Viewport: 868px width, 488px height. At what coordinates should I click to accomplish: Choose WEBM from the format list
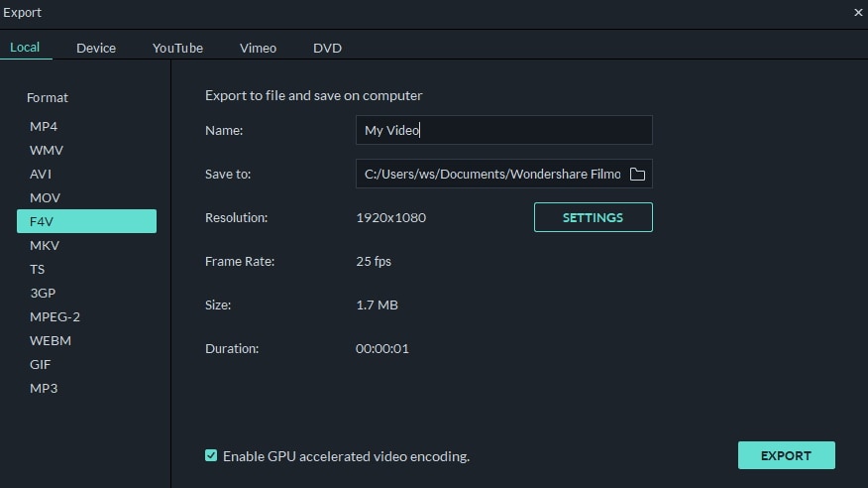pyautogui.click(x=51, y=340)
